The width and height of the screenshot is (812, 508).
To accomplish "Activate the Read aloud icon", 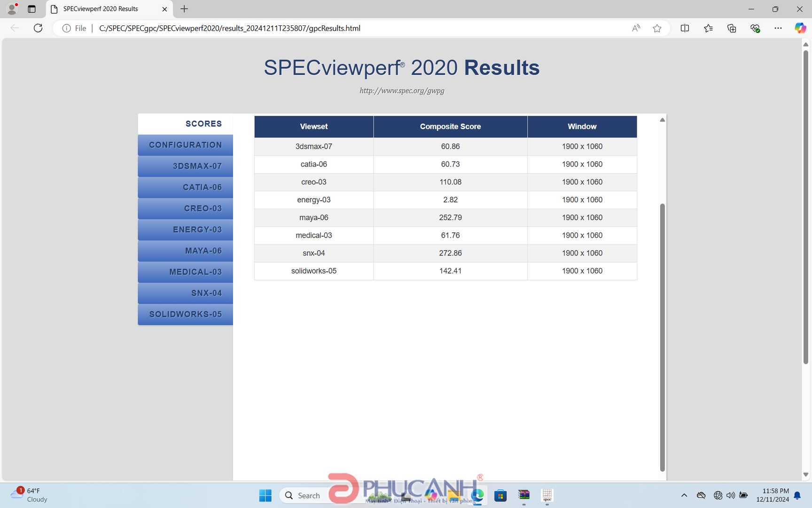I will (x=636, y=28).
